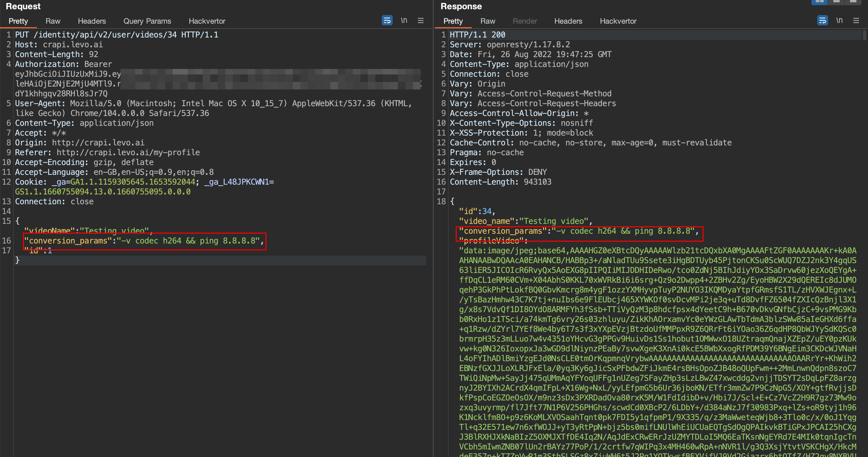Open Response Headers tab
Image resolution: width=868 pixels, height=457 pixels.
[568, 21]
